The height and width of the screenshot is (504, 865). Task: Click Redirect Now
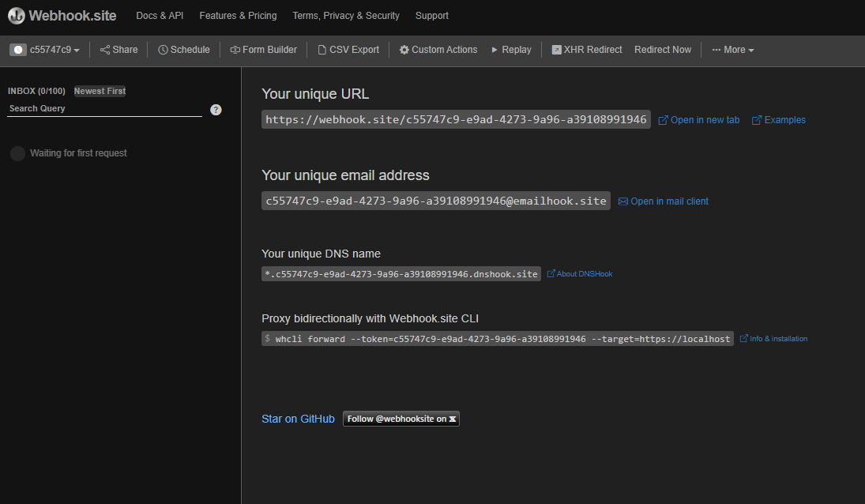point(663,50)
